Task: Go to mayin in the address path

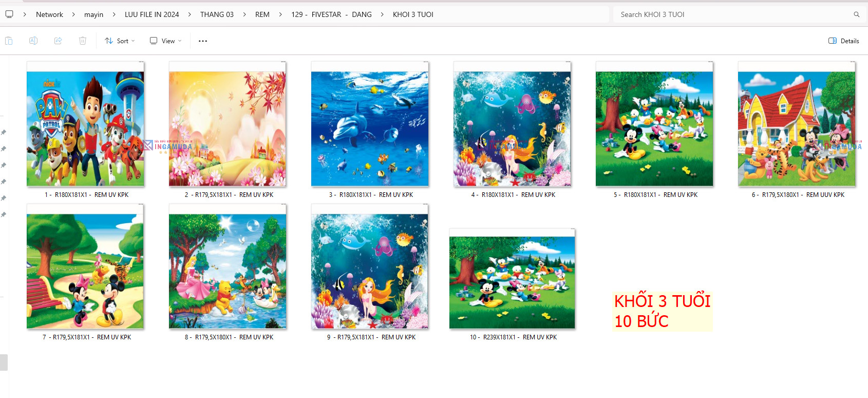Action: pos(94,14)
